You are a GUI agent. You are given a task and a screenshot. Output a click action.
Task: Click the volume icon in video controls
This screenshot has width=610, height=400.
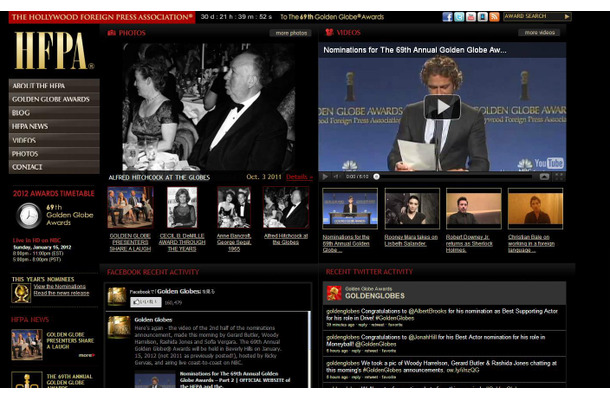point(336,177)
